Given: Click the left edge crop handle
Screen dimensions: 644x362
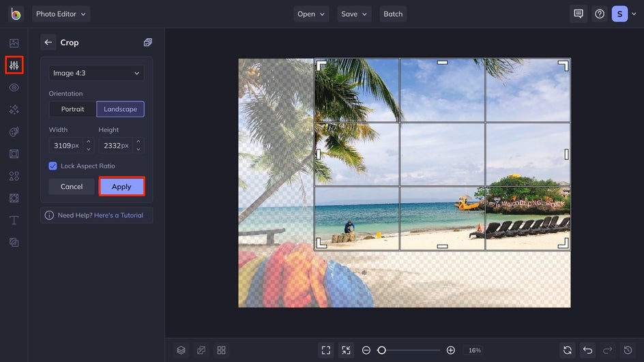Looking at the screenshot, I should click(x=319, y=154).
